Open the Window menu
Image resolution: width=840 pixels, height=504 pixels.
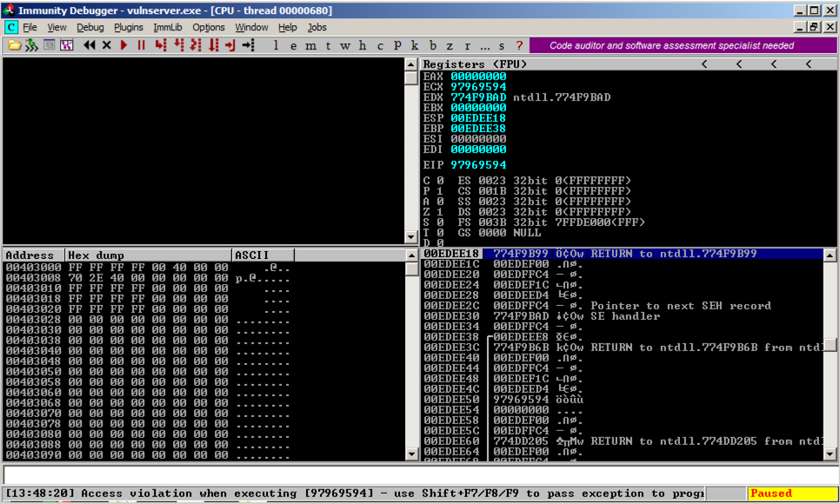pyautogui.click(x=251, y=27)
